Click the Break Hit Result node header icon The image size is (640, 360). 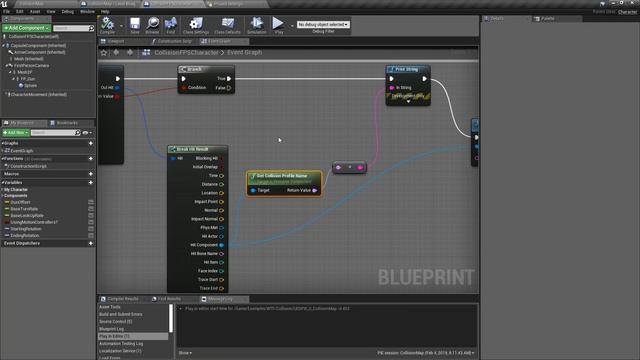[x=173, y=149]
